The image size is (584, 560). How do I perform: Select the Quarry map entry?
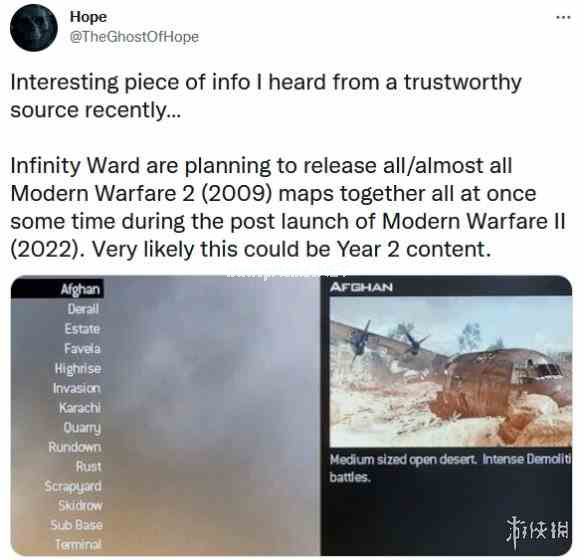tap(82, 427)
